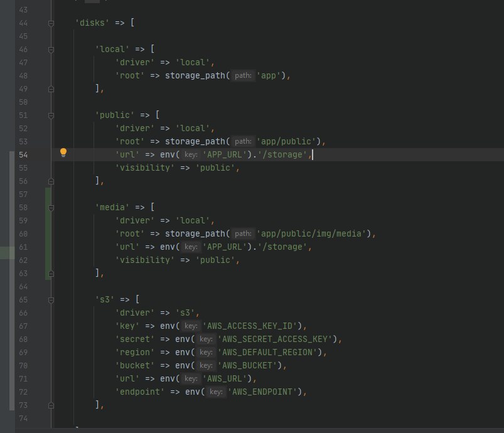This screenshot has height=433, width=504.
Task: Click the 'media' key on line 58
Action: pos(112,207)
